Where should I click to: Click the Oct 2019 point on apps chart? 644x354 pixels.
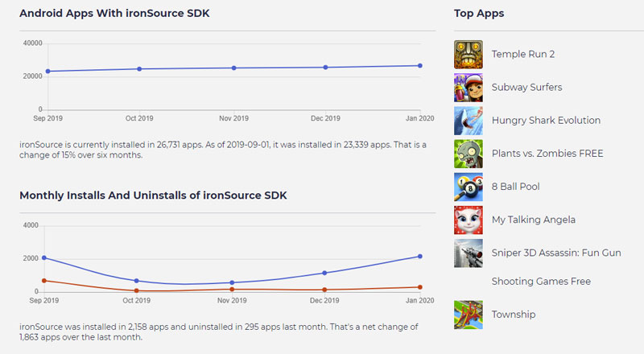pyautogui.click(x=139, y=69)
